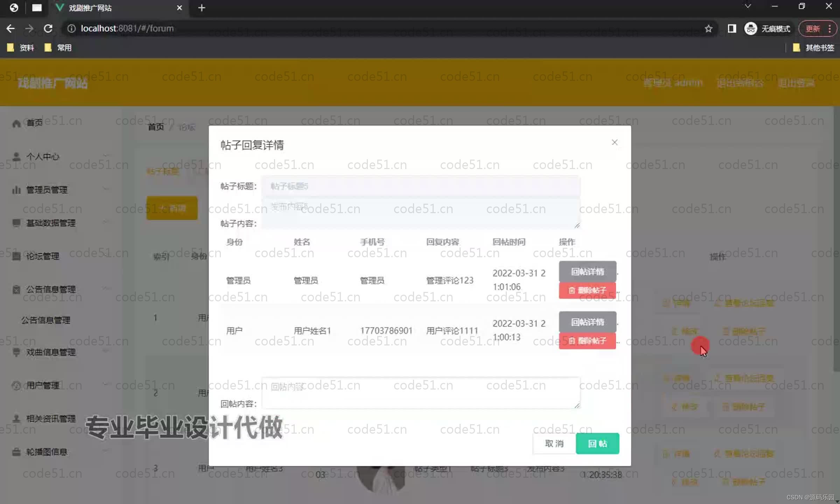Image resolution: width=840 pixels, height=504 pixels.
Task: Click the browser back arrow
Action: pyautogui.click(x=10, y=29)
